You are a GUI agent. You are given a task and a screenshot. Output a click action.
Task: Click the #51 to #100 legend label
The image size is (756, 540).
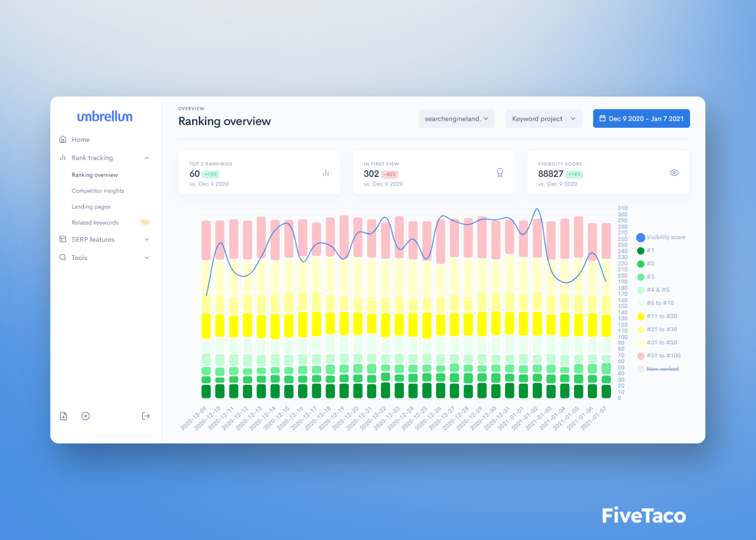664,356
